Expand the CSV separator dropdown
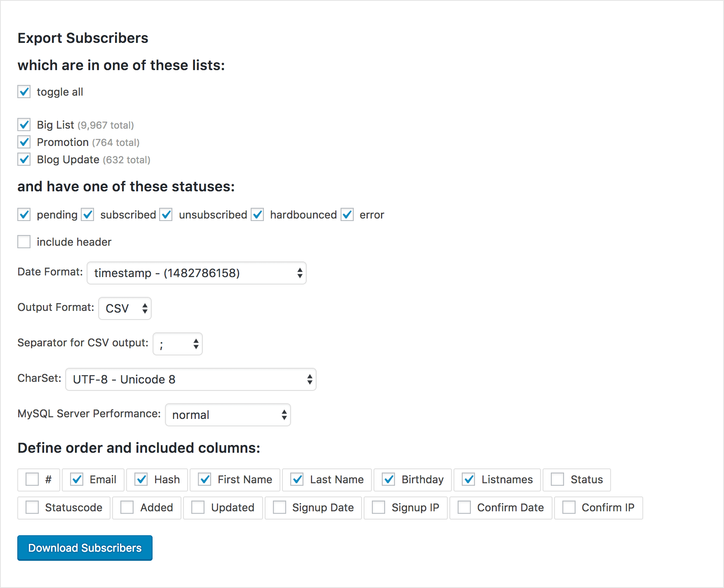Image resolution: width=724 pixels, height=588 pixels. tap(178, 344)
